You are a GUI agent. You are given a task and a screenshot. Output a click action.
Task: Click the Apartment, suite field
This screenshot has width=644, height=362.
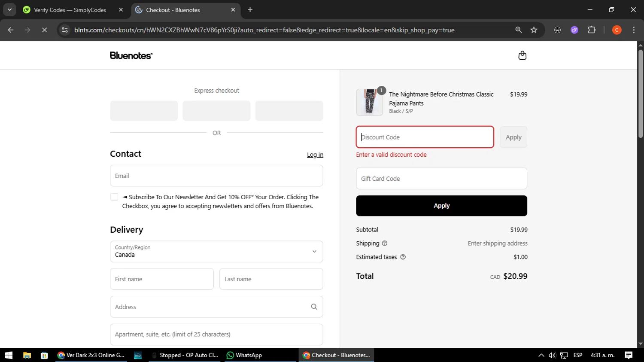(x=216, y=334)
